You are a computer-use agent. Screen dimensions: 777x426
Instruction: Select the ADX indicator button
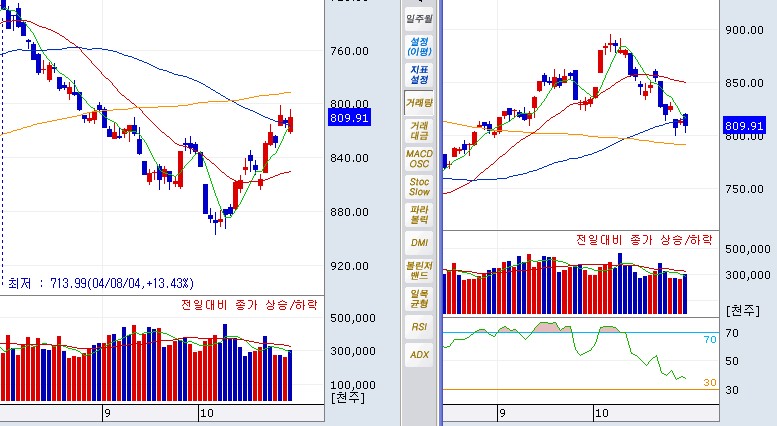point(419,354)
